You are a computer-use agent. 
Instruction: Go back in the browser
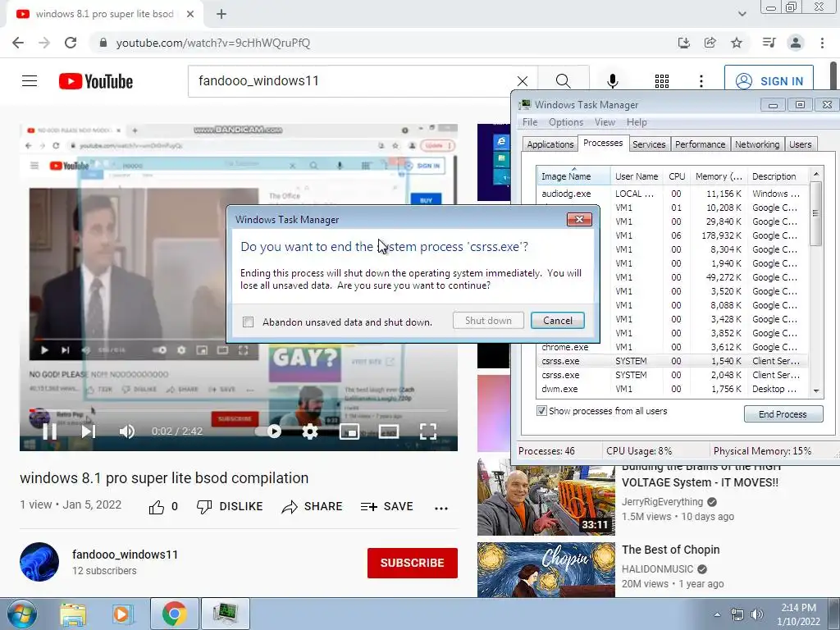click(18, 43)
